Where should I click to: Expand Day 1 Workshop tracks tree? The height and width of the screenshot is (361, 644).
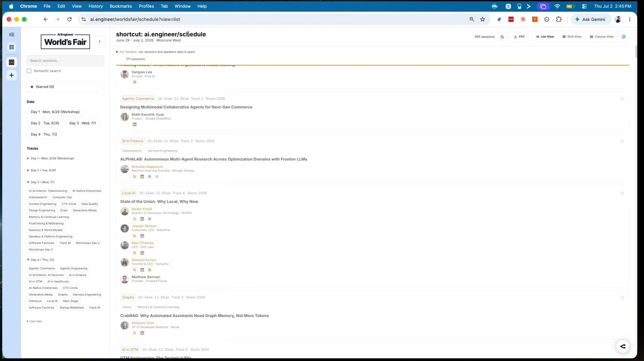point(50,158)
